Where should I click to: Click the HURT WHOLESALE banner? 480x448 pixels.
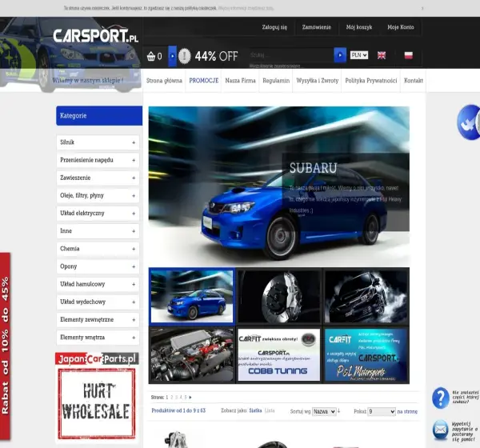(97, 403)
